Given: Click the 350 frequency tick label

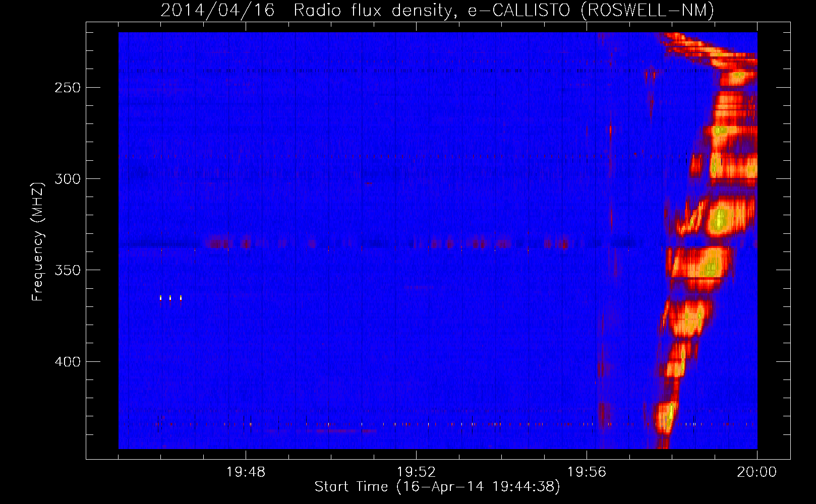Looking at the screenshot, I should (68, 270).
